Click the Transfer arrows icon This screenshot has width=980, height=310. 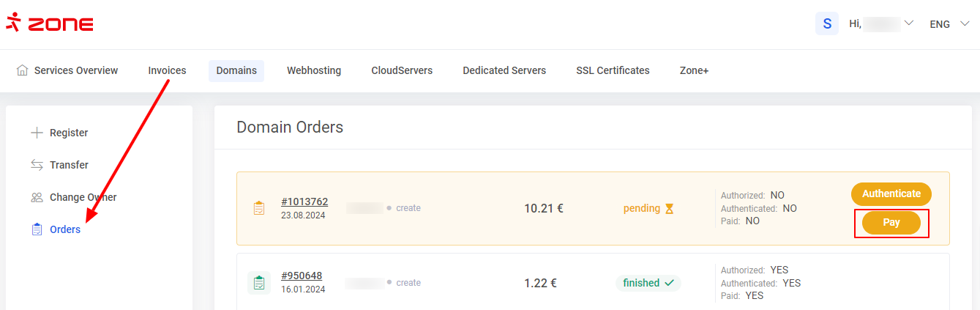pos(37,165)
